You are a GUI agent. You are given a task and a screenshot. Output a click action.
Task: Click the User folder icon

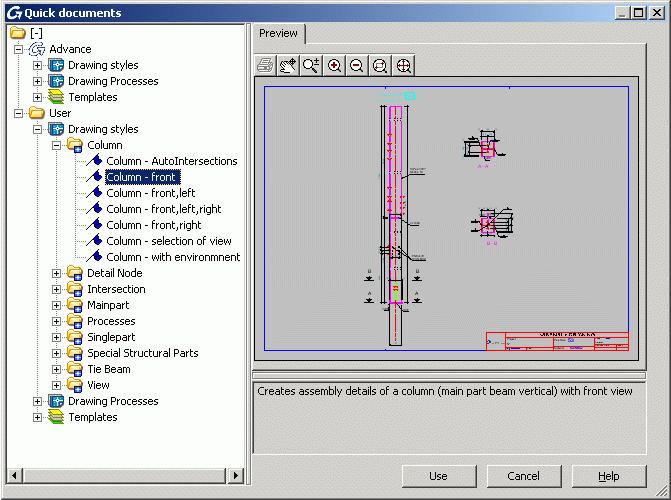pos(37,113)
